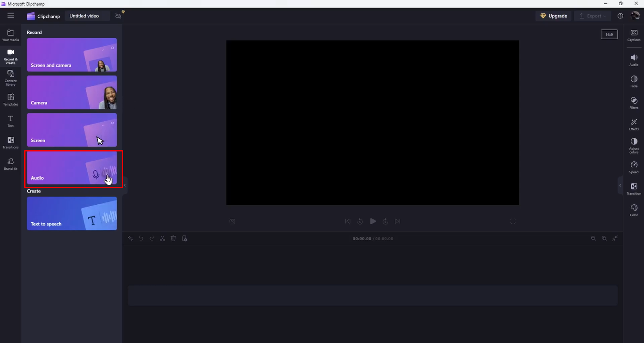Image resolution: width=644 pixels, height=343 pixels.
Task: Open the Export dropdown
Action: pos(592,16)
